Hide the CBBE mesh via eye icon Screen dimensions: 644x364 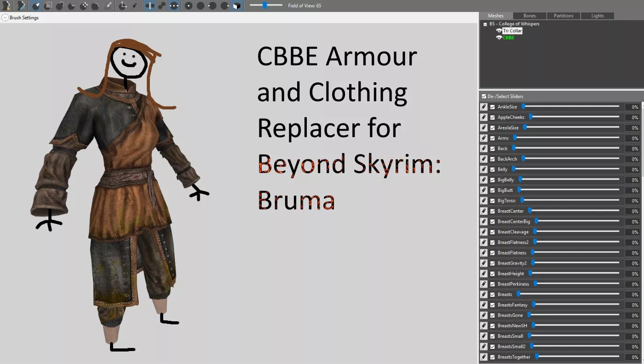pyautogui.click(x=499, y=38)
